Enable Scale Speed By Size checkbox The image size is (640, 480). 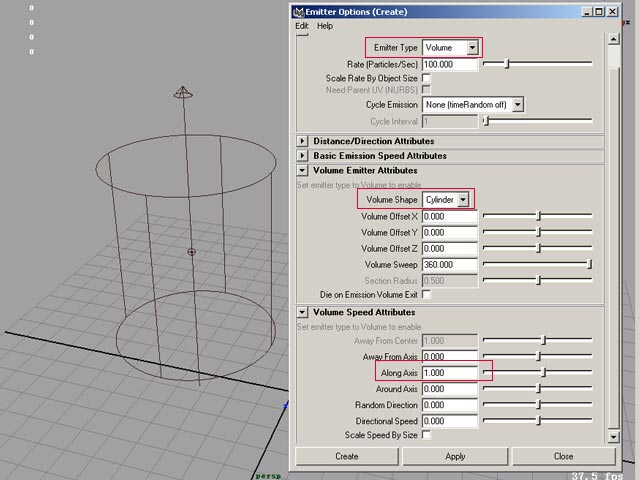(x=426, y=435)
